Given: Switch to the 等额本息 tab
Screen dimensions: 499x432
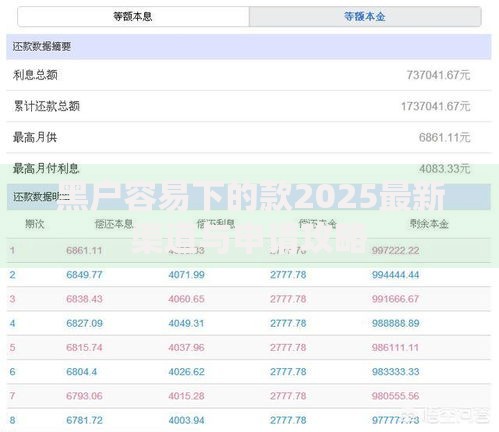Looking at the screenshot, I should 133,16.
